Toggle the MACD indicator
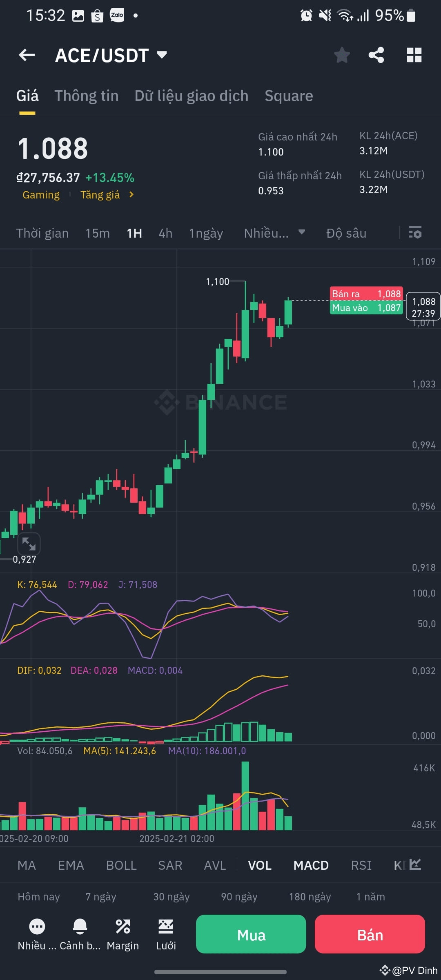Screen dimensions: 441x980 coord(311,865)
